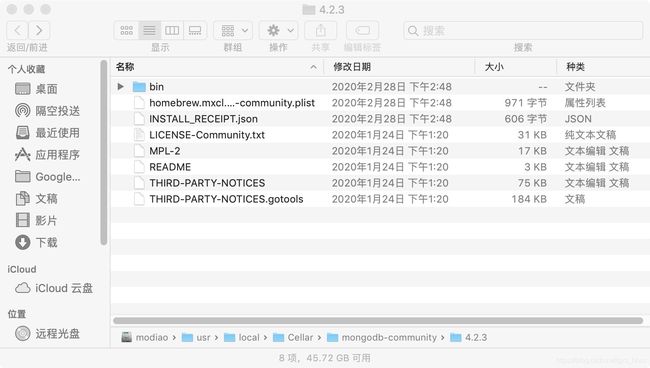
Task: Go forward with the right arrow button
Action: [x=39, y=30]
